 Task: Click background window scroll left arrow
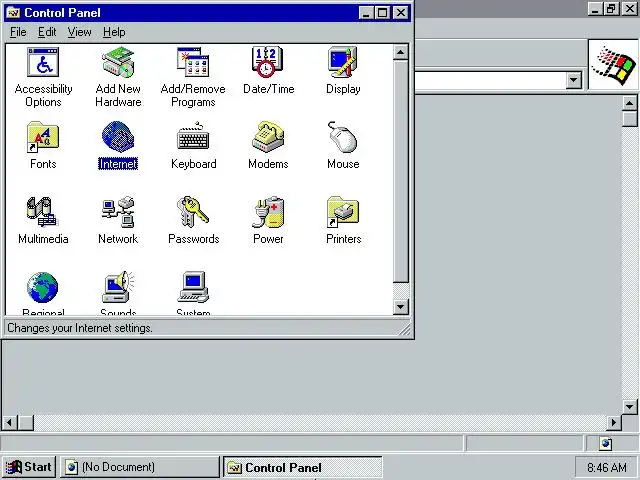pyautogui.click(x=9, y=422)
